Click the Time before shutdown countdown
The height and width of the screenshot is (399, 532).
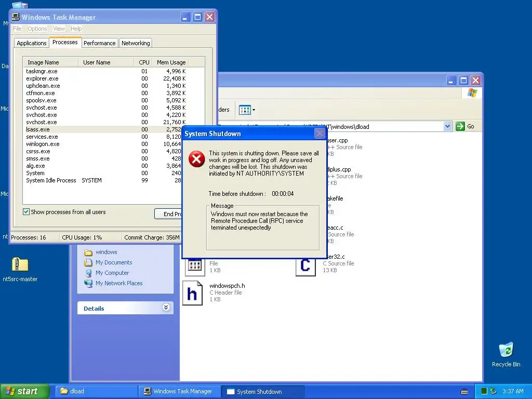(283, 194)
